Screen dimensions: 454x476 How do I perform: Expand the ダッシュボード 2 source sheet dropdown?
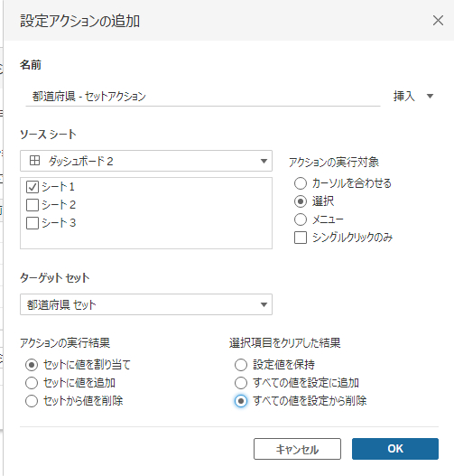coord(146,161)
